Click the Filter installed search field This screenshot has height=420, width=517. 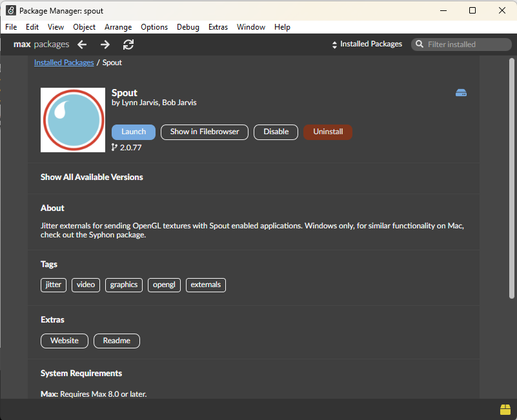point(461,44)
